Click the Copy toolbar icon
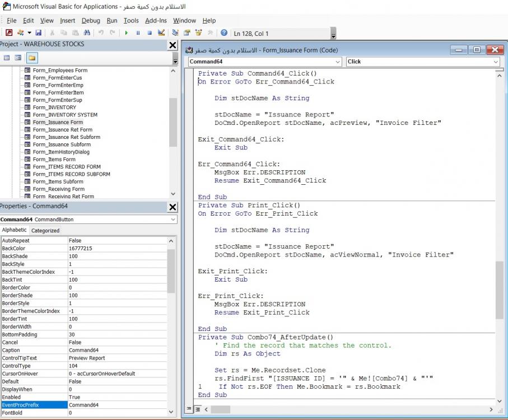 coord(63,32)
